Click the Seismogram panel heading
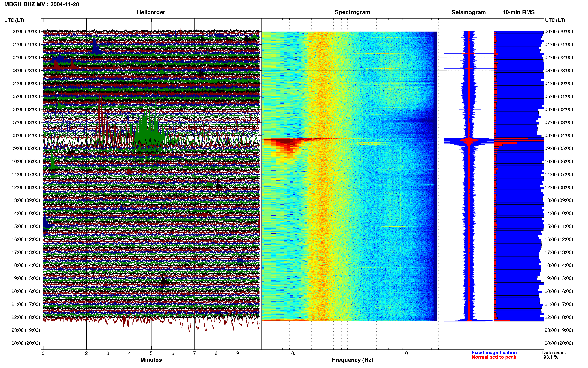The width and height of the screenshot is (588, 368). pyautogui.click(x=468, y=12)
